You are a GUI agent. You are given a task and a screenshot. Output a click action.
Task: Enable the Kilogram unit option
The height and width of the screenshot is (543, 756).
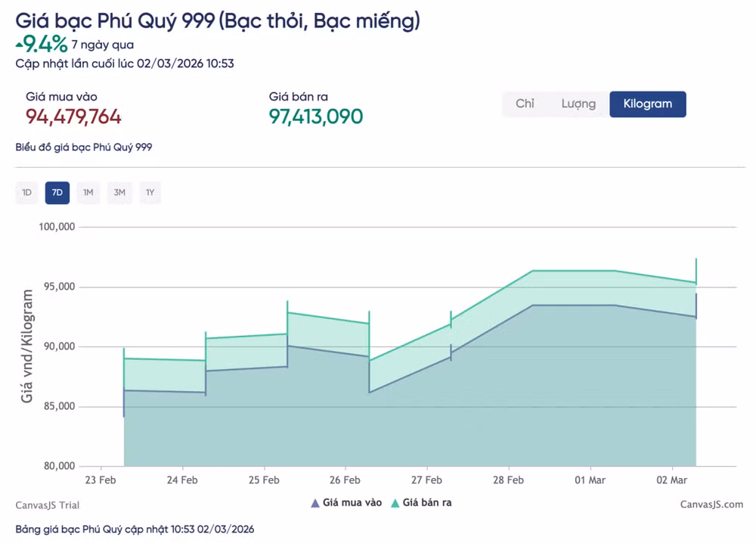point(647,104)
